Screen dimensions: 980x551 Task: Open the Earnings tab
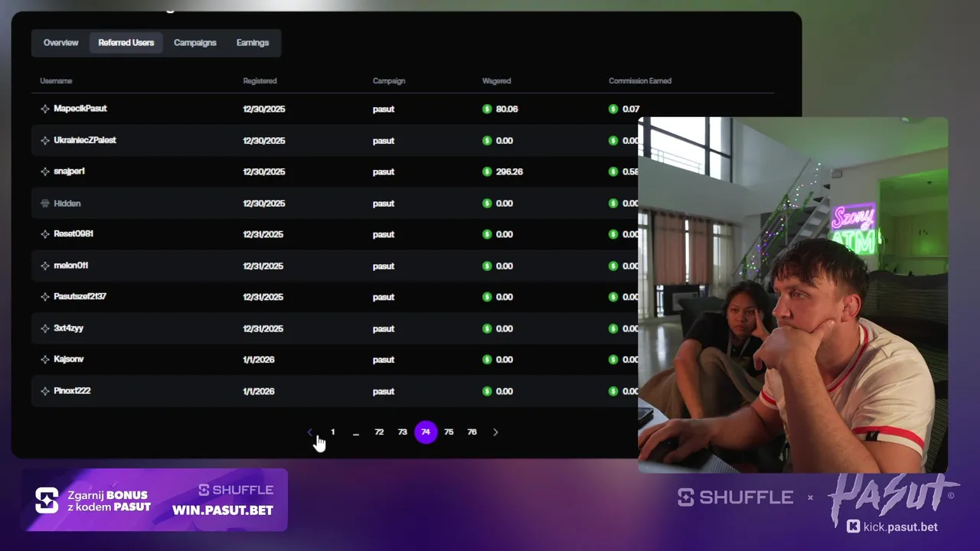pyautogui.click(x=253, y=43)
